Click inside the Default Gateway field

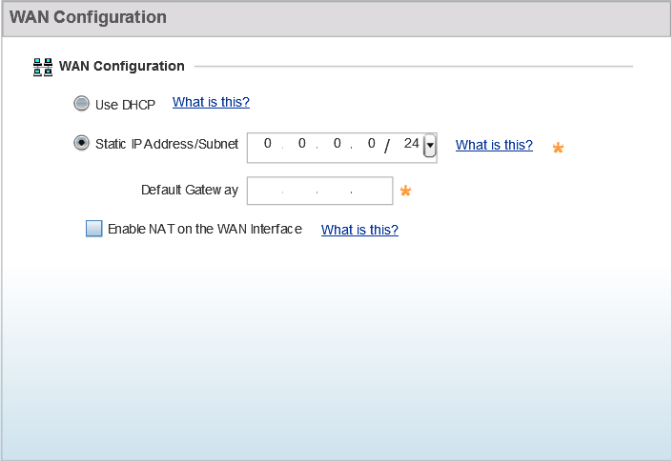320,190
